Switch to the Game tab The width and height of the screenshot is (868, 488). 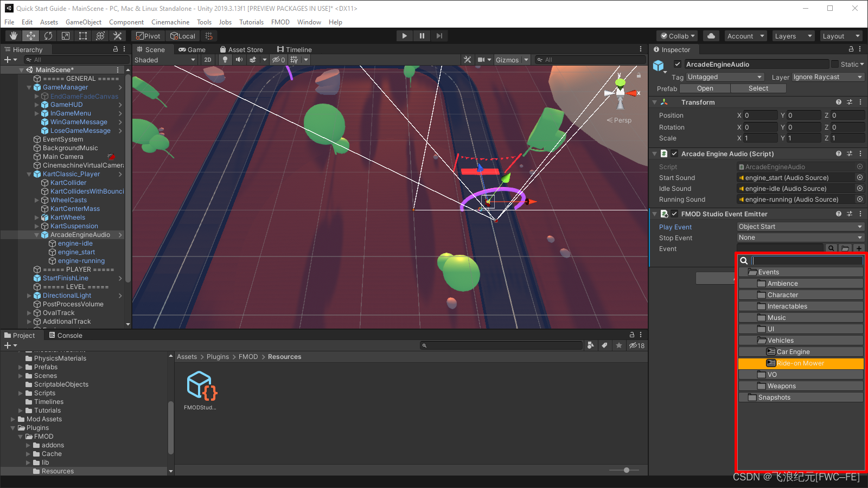point(192,49)
